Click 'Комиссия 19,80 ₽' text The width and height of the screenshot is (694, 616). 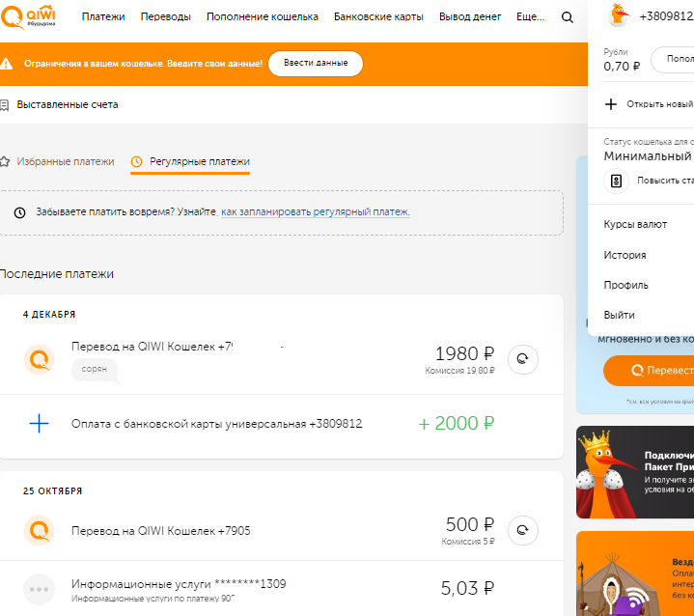(459, 371)
